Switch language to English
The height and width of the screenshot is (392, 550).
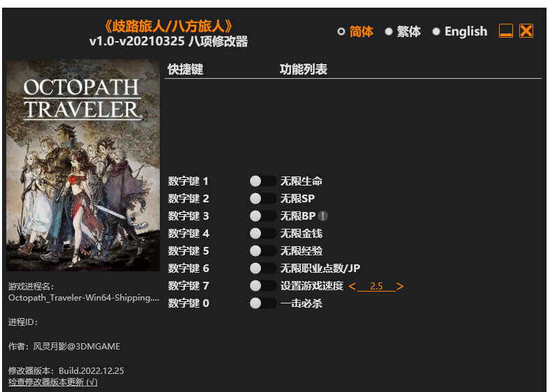coord(436,31)
